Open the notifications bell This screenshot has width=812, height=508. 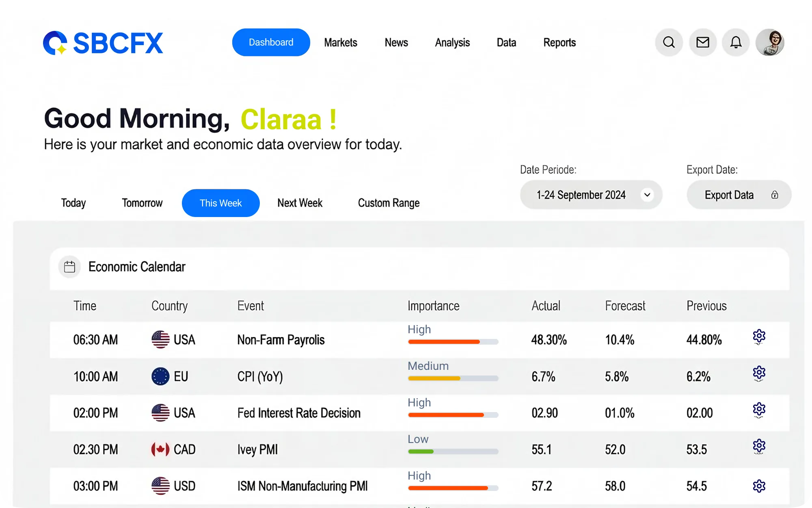[x=736, y=42]
